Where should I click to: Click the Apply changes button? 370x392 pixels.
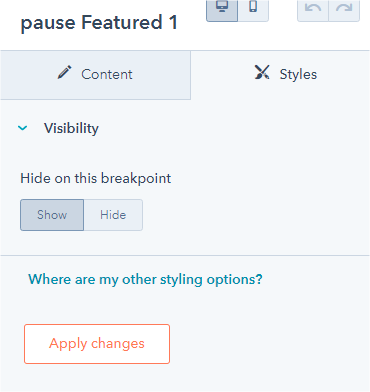coord(97,344)
